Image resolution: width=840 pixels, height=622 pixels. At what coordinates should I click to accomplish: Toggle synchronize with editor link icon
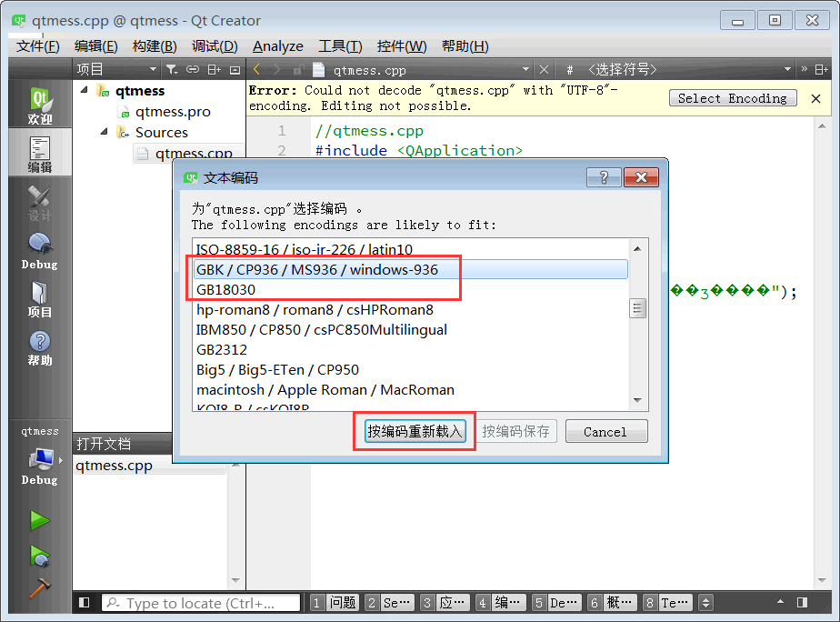[x=193, y=70]
